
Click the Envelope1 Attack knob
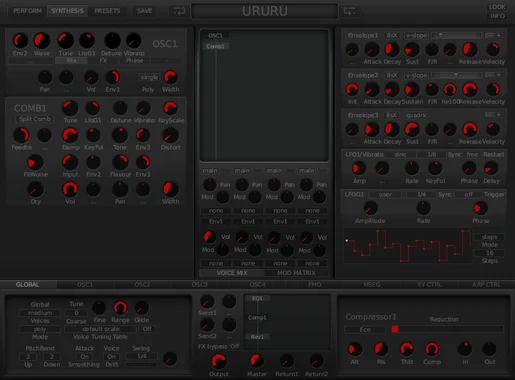[x=372, y=50]
